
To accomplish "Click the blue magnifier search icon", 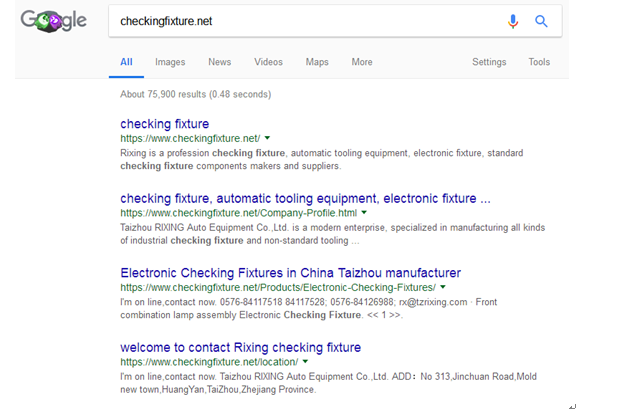I will point(541,21).
